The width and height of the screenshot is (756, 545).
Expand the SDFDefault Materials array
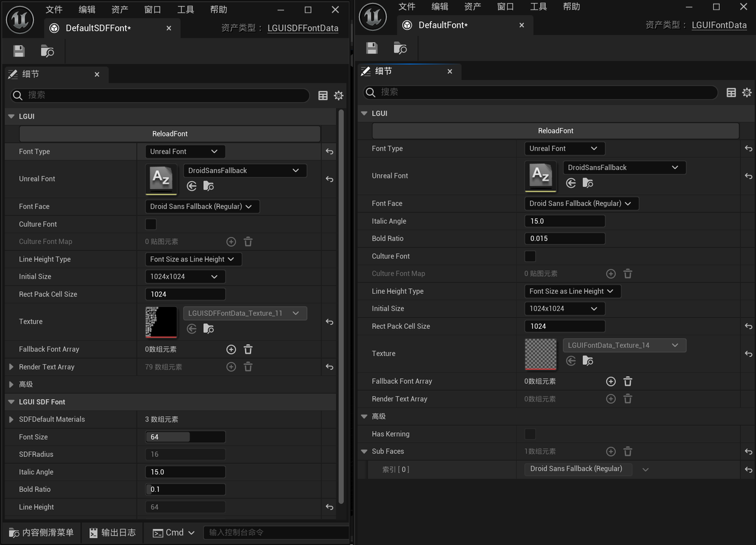11,419
